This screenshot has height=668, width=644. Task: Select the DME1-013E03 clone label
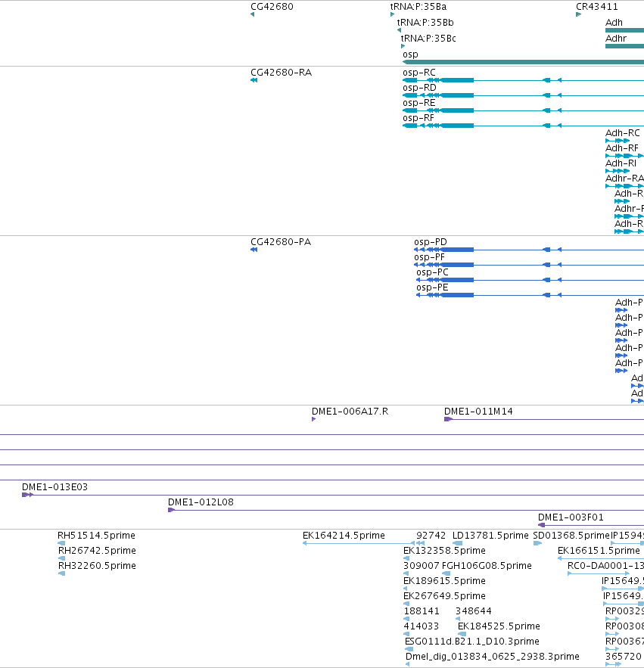(x=54, y=487)
